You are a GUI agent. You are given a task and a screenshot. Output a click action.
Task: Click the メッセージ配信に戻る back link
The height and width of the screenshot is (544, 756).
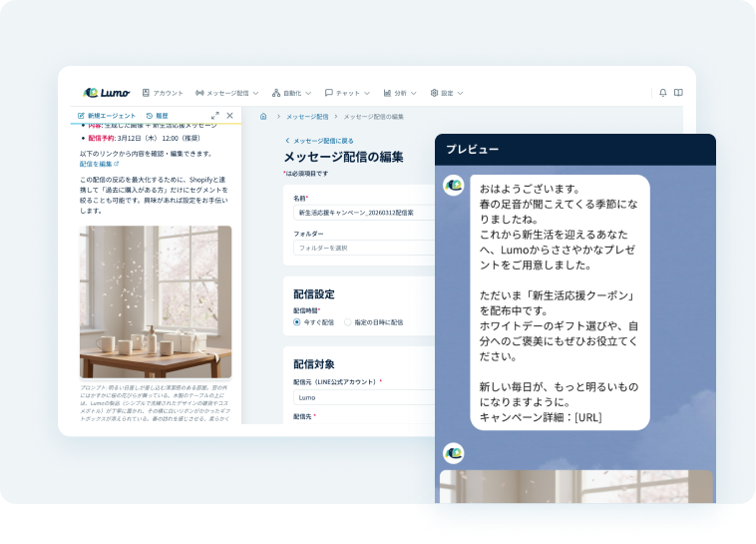point(319,141)
